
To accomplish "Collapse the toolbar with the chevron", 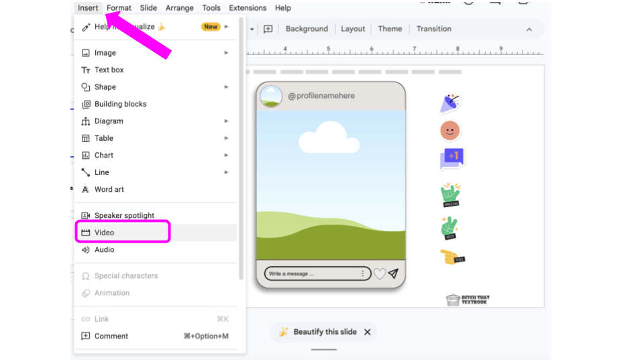I will pos(529,29).
